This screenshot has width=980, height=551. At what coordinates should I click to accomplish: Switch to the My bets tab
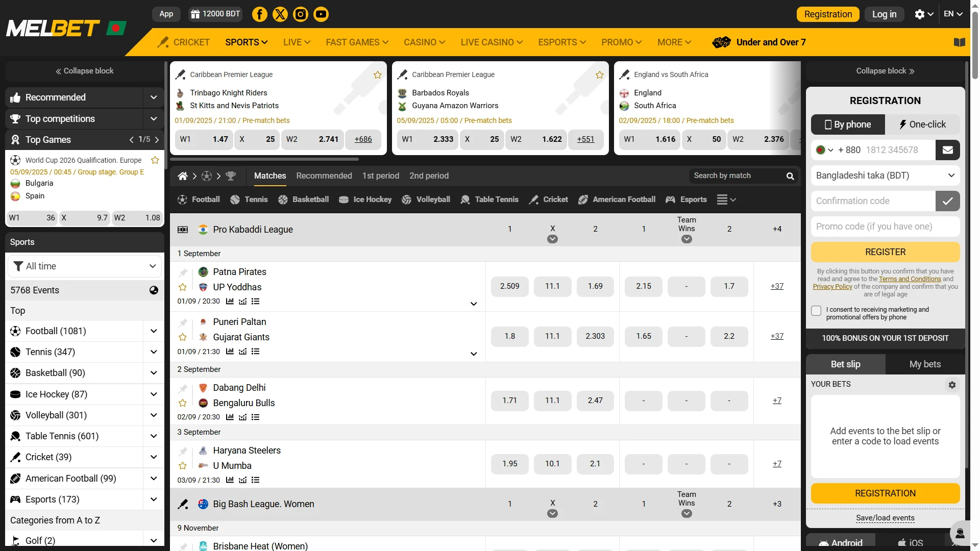coord(924,364)
